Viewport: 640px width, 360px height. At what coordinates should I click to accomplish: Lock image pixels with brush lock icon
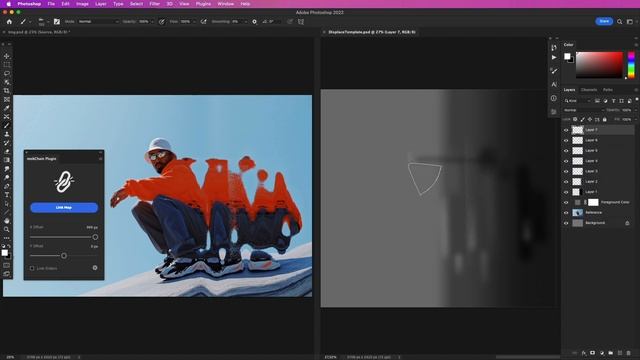tap(582, 119)
